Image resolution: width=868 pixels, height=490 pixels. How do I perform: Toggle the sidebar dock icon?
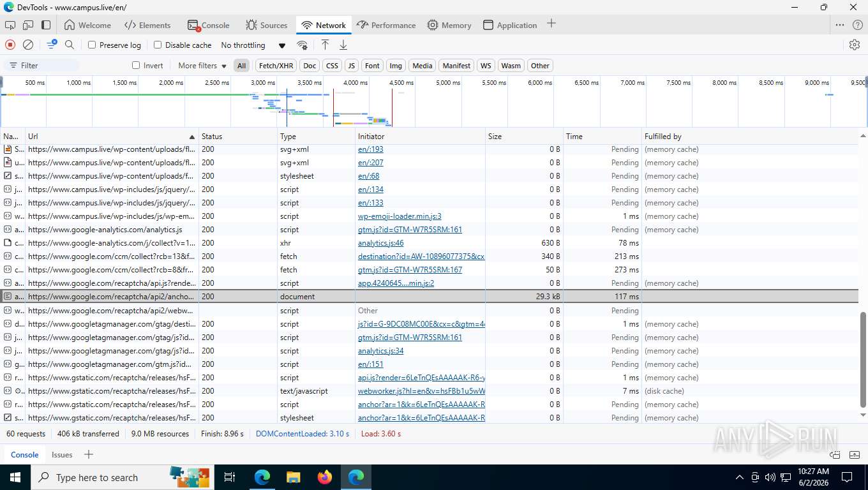tap(46, 26)
